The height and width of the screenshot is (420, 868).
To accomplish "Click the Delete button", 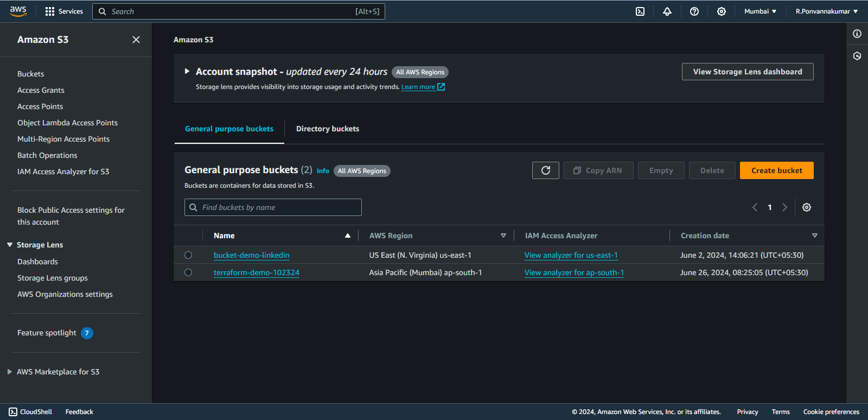I will pos(712,170).
